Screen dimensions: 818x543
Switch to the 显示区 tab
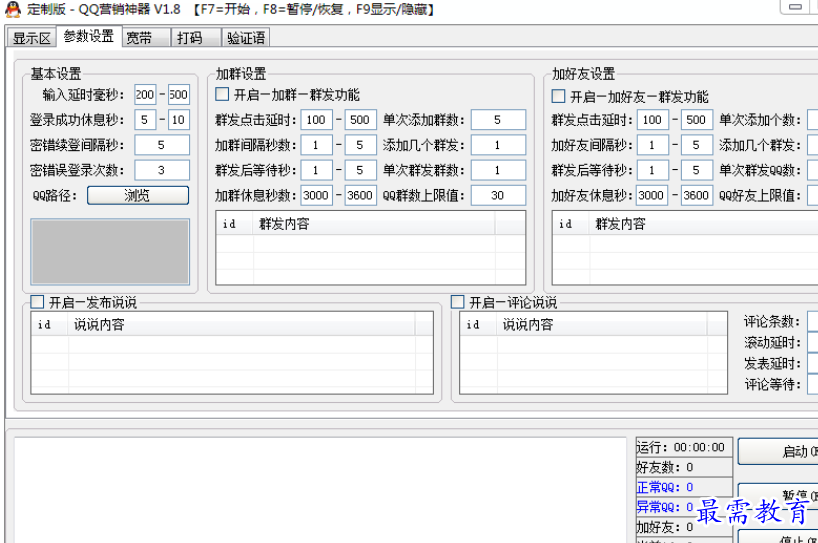click(31, 38)
